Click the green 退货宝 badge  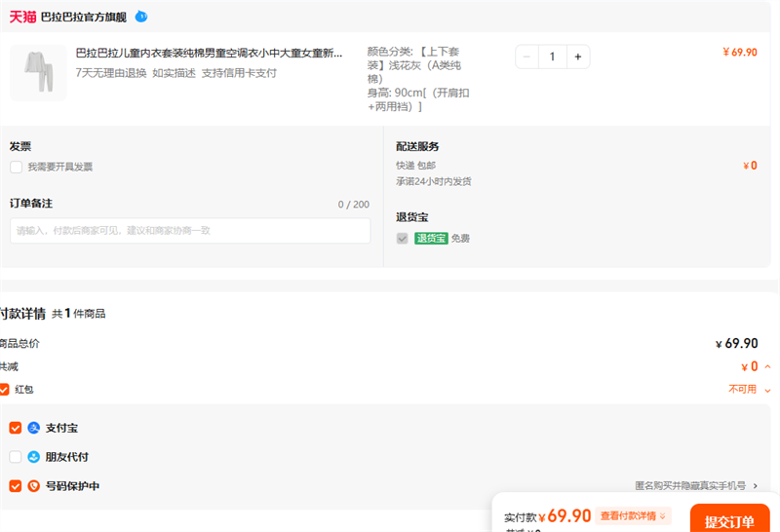pyautogui.click(x=431, y=239)
